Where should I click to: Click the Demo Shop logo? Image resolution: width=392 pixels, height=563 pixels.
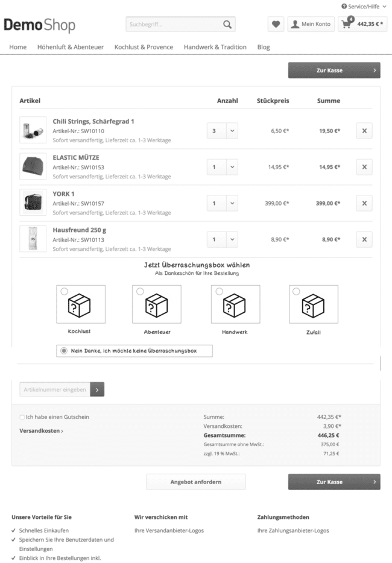pyautogui.click(x=40, y=25)
